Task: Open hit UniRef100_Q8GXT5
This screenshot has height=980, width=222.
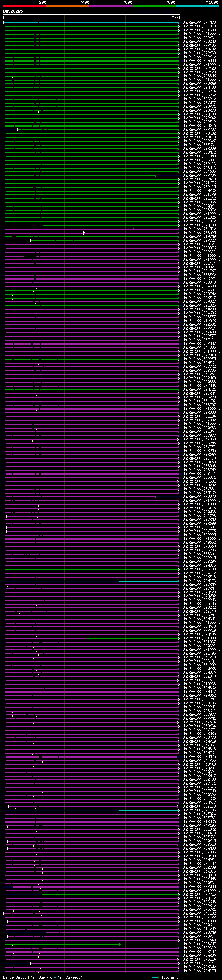Action: (x=199, y=508)
